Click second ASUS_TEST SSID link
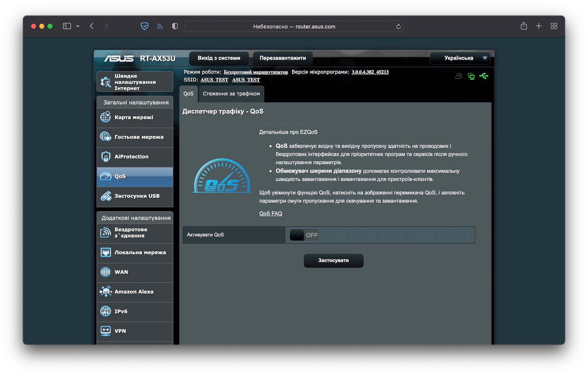Image resolution: width=588 pixels, height=375 pixels. pos(246,80)
